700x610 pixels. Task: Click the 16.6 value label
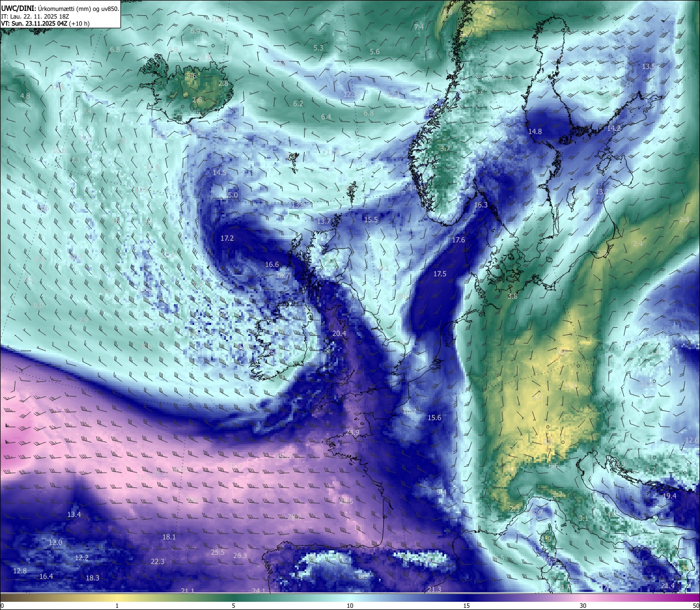point(272,265)
